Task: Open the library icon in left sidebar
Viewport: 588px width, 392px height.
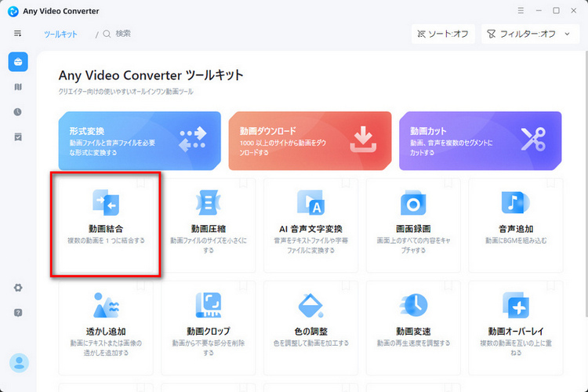Action: click(18, 87)
